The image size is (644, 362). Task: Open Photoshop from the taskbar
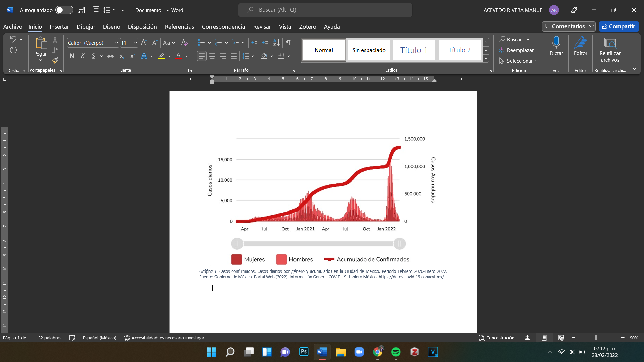click(304, 352)
